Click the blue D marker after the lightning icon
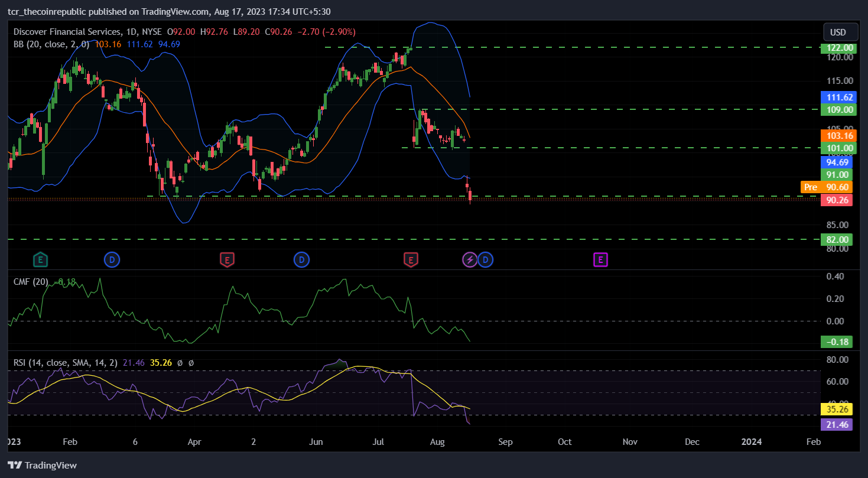The width and height of the screenshot is (868, 478). tap(485, 259)
